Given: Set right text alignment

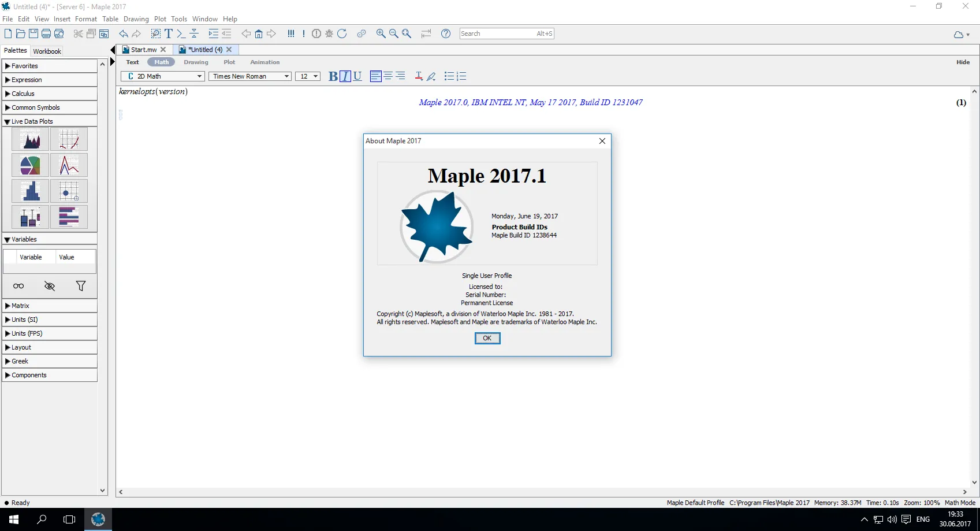Looking at the screenshot, I should point(400,76).
